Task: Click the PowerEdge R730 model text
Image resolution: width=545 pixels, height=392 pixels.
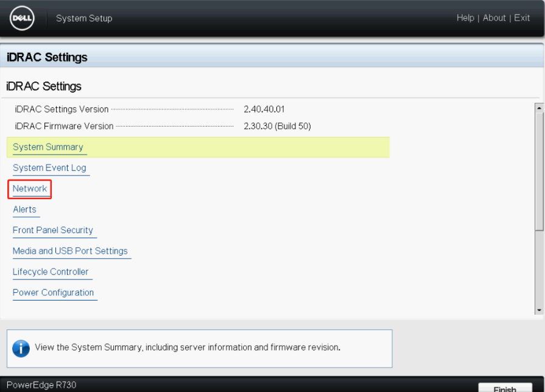Action: tap(41, 385)
